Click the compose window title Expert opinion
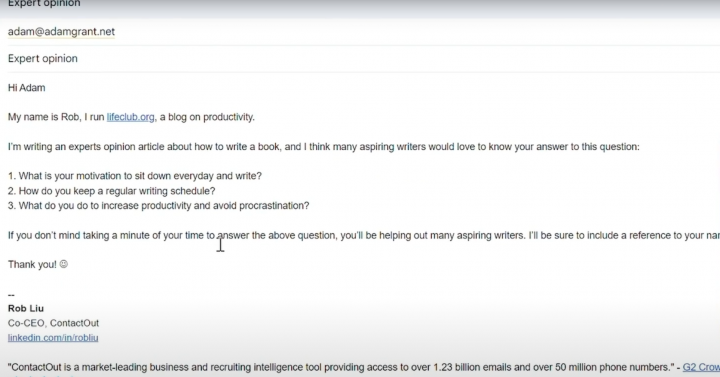The height and width of the screenshot is (377, 720). (44, 4)
